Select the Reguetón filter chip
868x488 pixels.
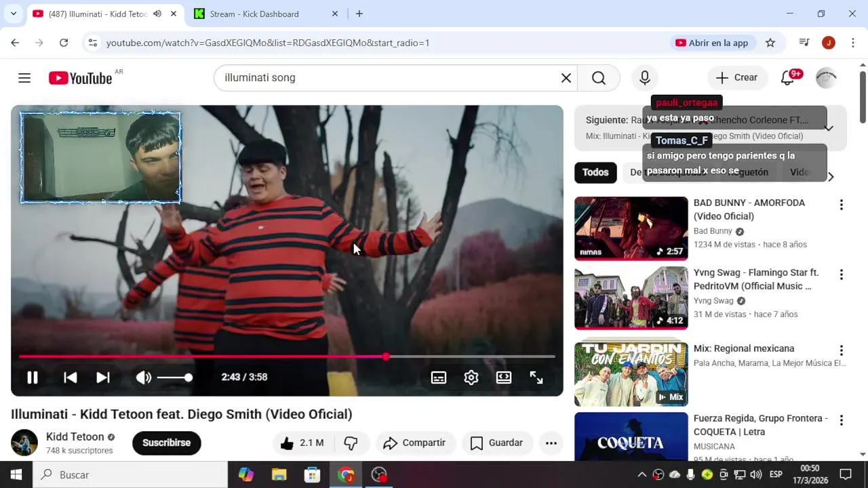click(748, 172)
